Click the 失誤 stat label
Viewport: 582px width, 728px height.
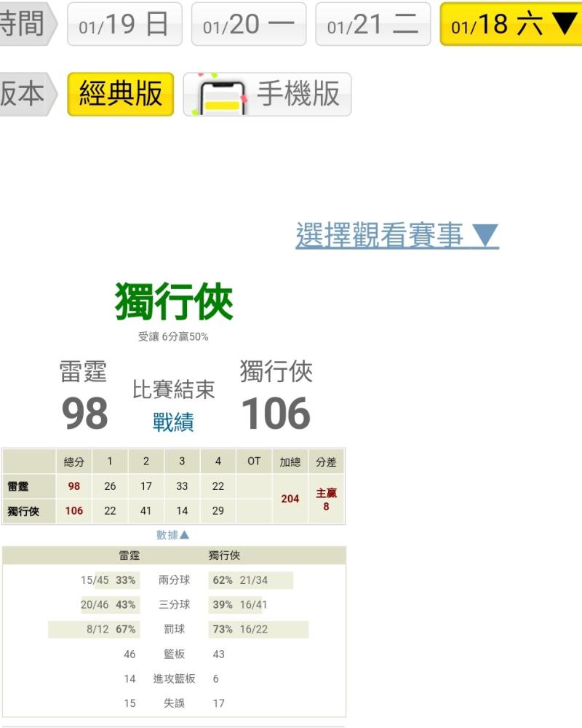(175, 703)
